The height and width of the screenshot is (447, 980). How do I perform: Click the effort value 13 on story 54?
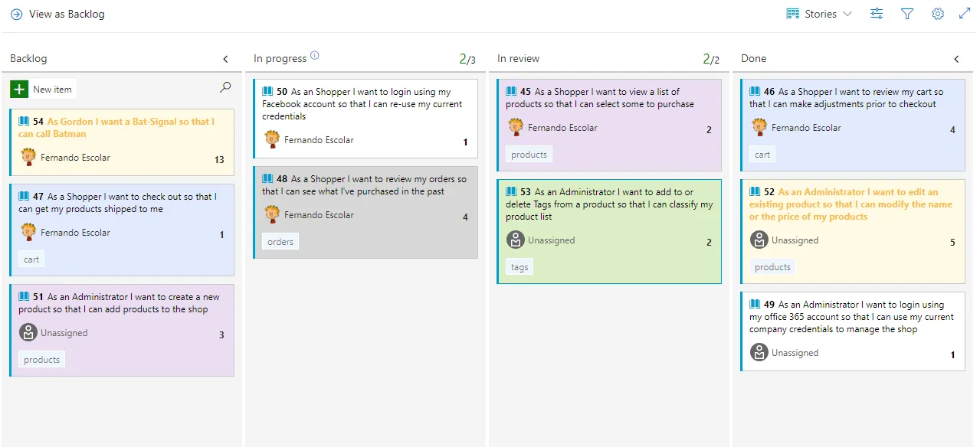pos(219,160)
